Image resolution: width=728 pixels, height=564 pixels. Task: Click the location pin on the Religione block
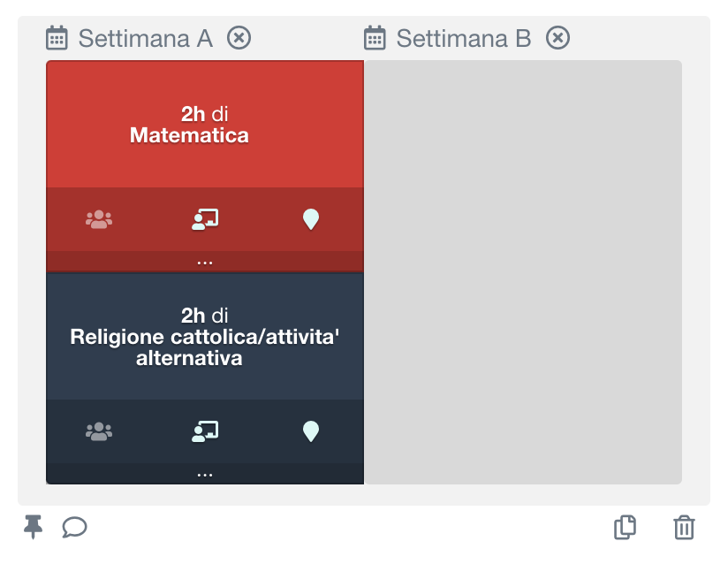(310, 431)
